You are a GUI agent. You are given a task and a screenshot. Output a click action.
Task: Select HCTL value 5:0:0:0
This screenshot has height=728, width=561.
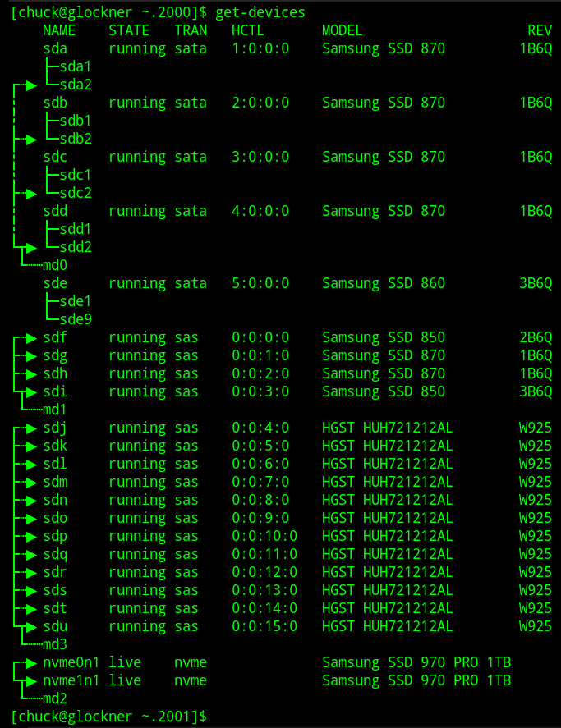260,283
